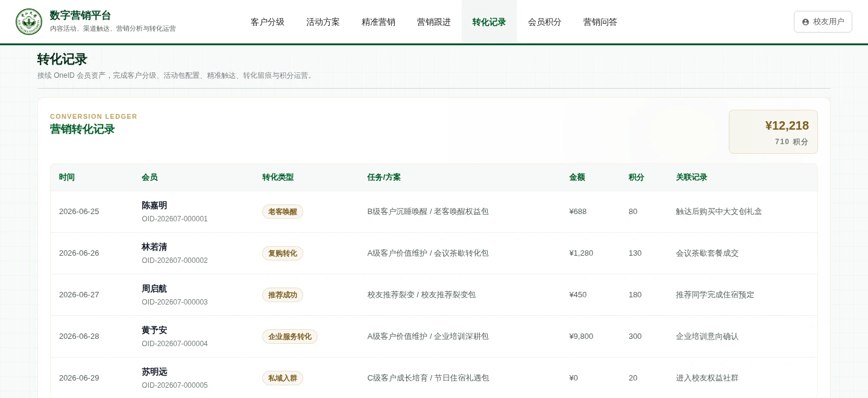This screenshot has height=398, width=868.
Task: Click the 会议茶歇套餐成交 record
Action: point(707,253)
